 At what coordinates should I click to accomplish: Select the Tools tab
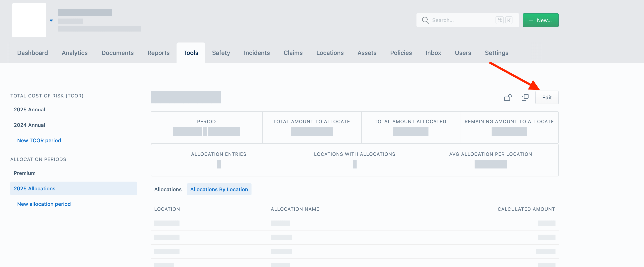click(x=191, y=53)
